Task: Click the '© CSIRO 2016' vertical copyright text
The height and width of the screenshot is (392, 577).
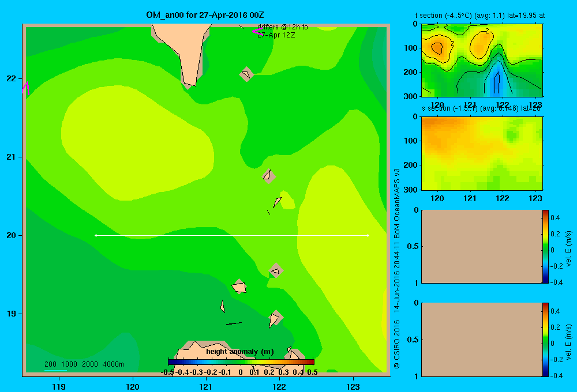Action: 397,344
